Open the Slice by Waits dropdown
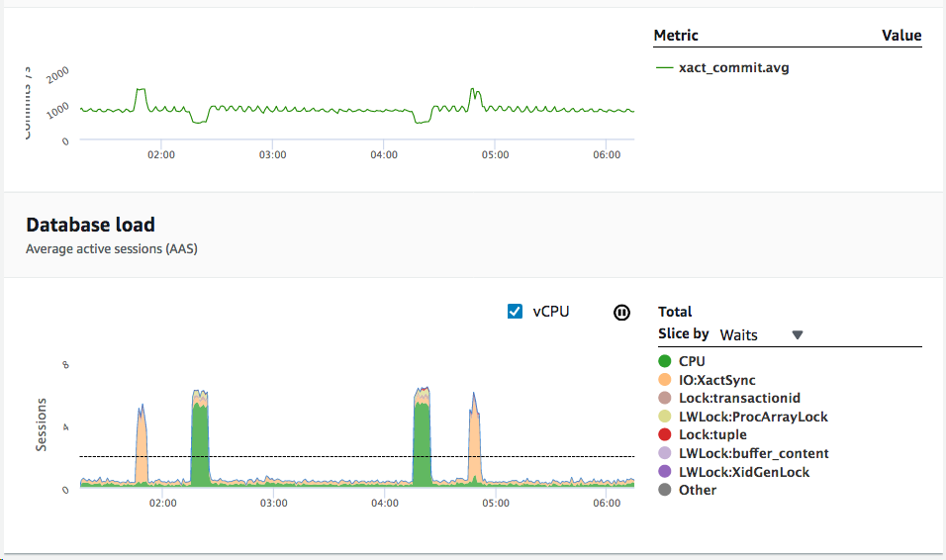Viewport: 946px width, 560px height. pyautogui.click(x=761, y=335)
